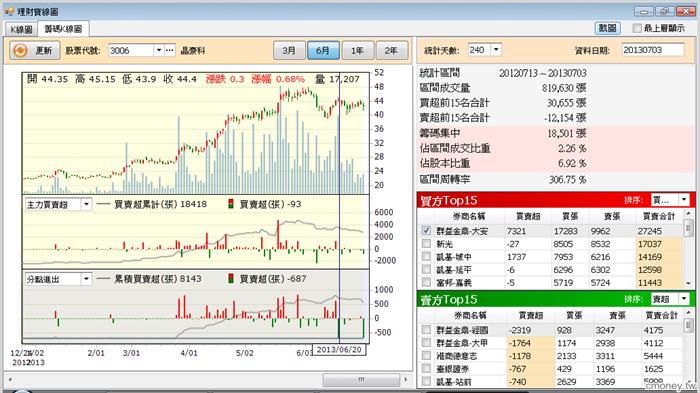Screen dimensions: 700x393
Task: Check the 凱基-城中 broker checkbox
Action: pyautogui.click(x=426, y=257)
